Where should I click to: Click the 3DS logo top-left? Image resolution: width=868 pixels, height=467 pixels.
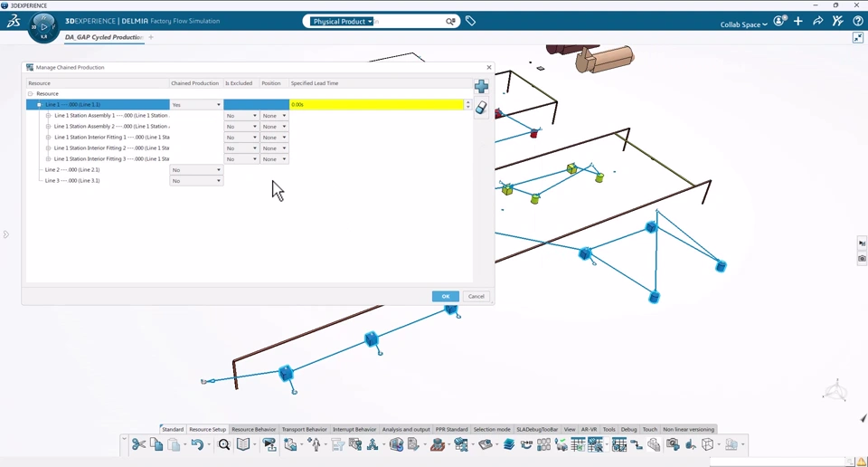(x=14, y=21)
